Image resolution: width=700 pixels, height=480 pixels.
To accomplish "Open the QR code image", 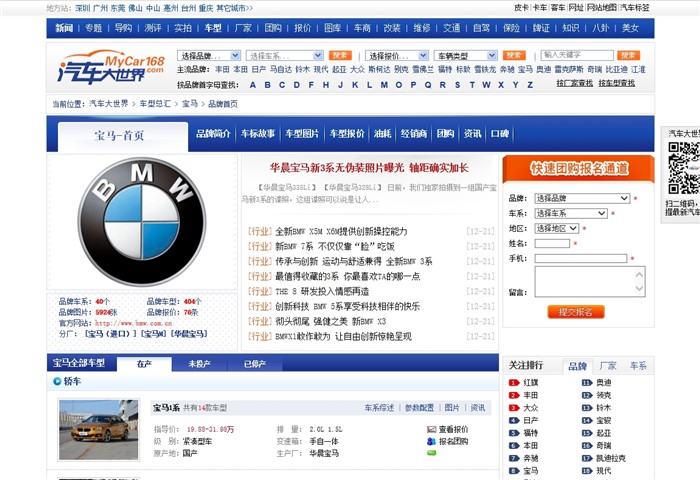I will [684, 168].
